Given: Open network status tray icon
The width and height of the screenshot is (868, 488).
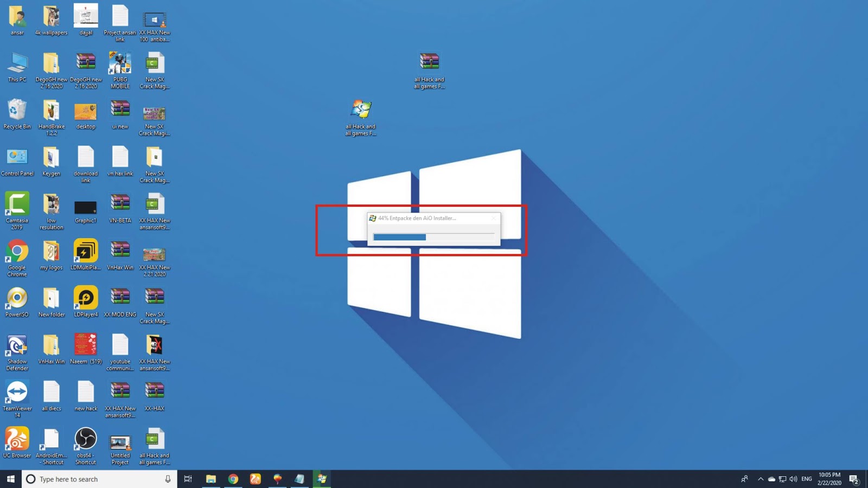Looking at the screenshot, I should 782,479.
